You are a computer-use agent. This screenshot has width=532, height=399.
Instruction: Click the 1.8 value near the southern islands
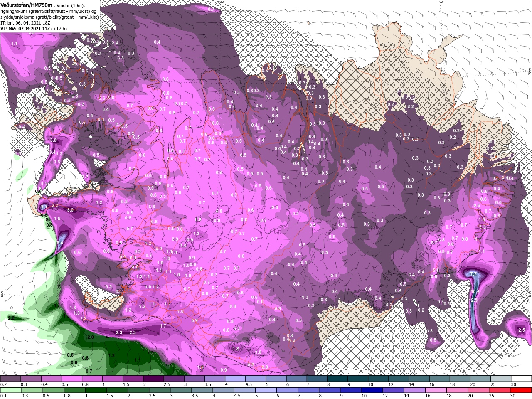pyautogui.click(x=236, y=349)
